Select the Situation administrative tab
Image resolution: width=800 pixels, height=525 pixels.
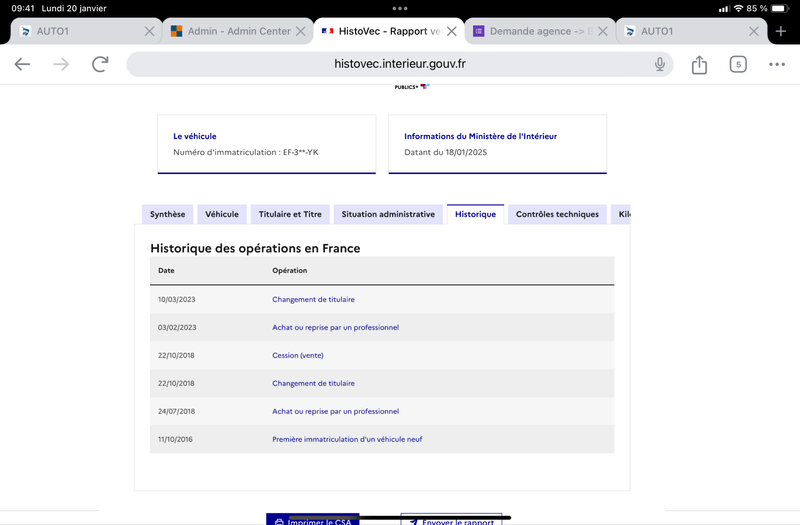coord(388,214)
